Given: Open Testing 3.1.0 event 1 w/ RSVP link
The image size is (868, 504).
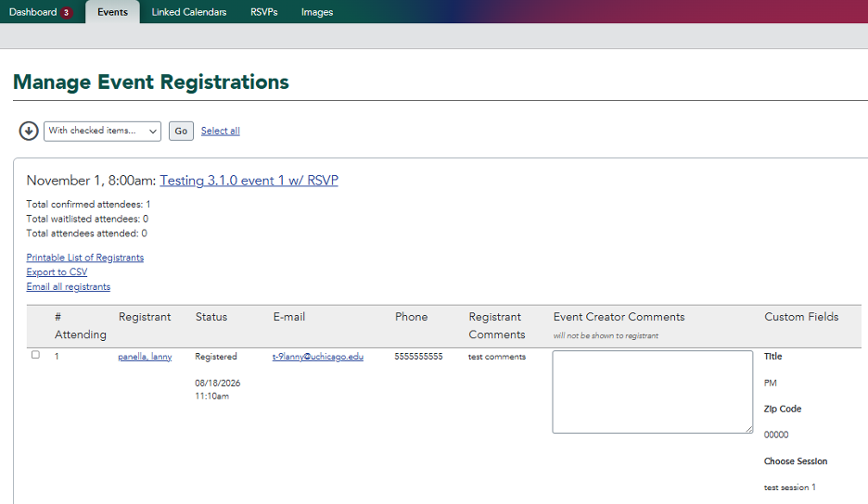Looking at the screenshot, I should (249, 181).
